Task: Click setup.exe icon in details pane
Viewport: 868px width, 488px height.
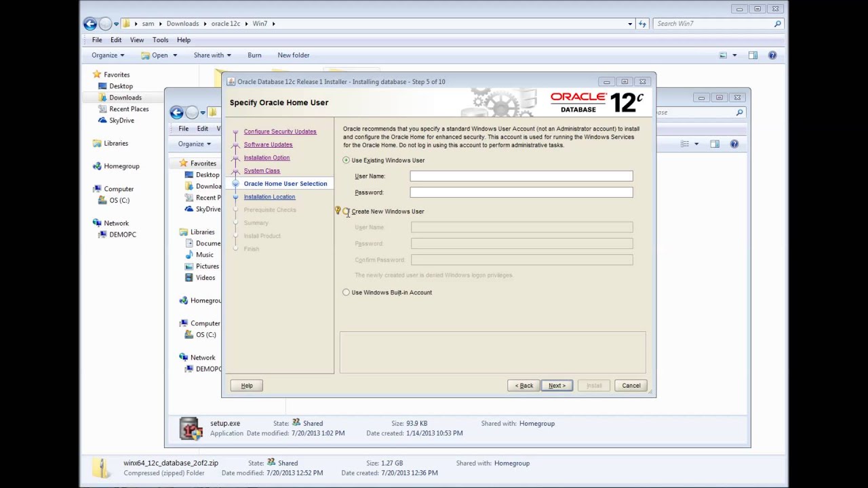Action: [191, 428]
